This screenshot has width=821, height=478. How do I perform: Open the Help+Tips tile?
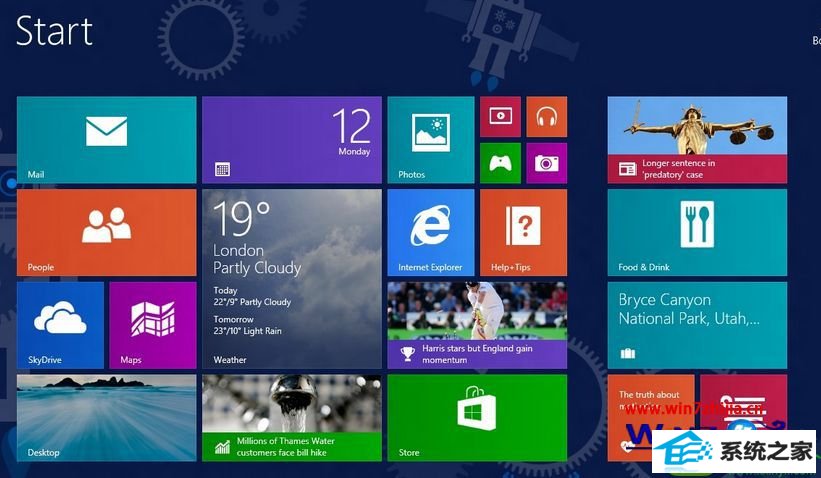(x=524, y=232)
